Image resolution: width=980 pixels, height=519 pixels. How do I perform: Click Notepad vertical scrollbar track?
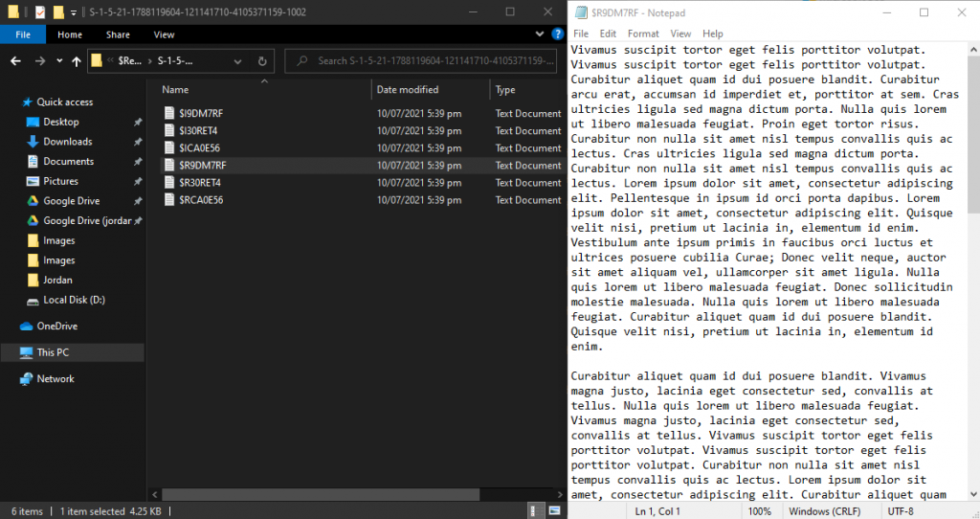973,364
